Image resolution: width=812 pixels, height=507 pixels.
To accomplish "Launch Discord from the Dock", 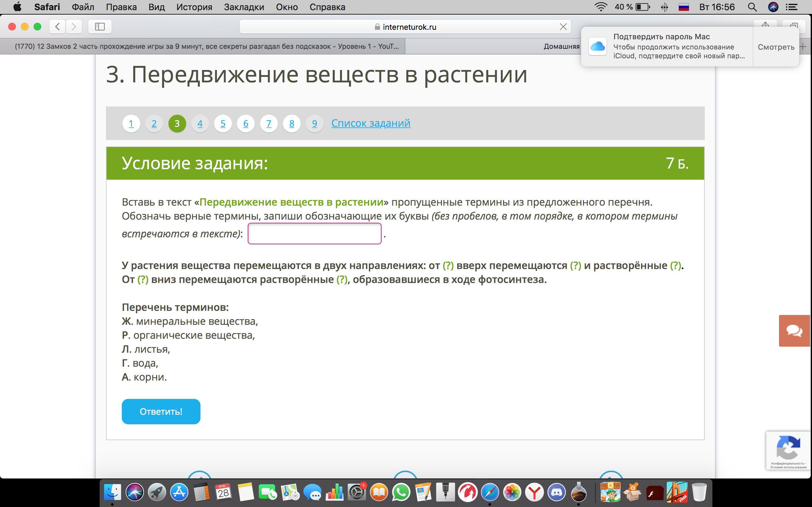I will [557, 492].
